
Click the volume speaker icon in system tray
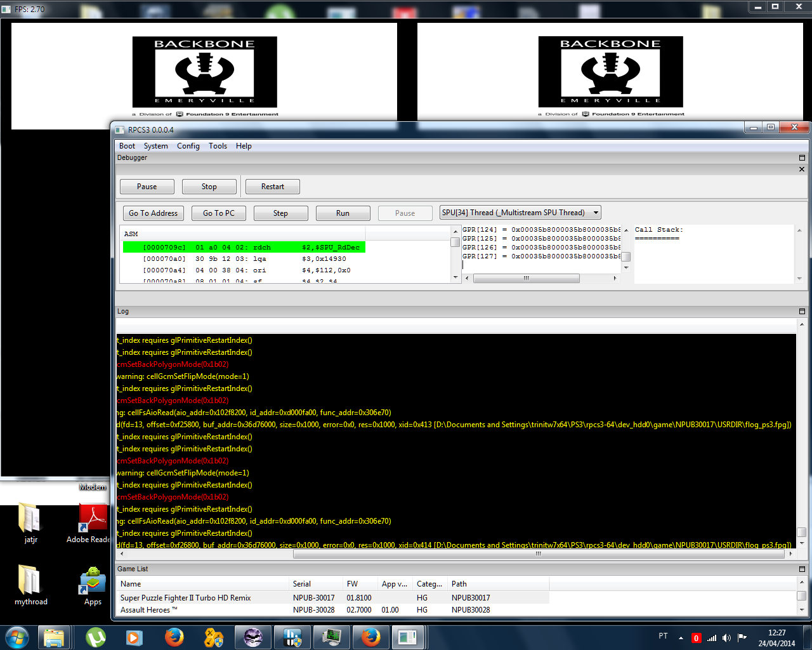point(726,638)
